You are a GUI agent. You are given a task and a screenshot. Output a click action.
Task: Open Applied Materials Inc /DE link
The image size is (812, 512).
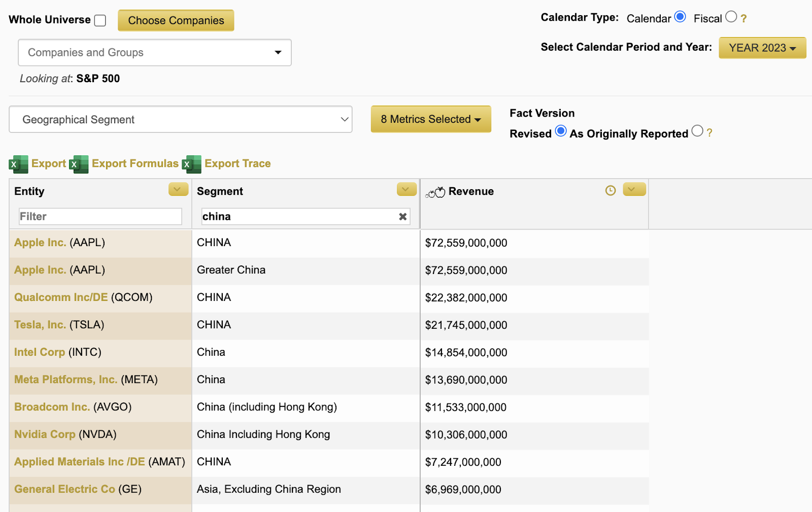pyautogui.click(x=80, y=462)
